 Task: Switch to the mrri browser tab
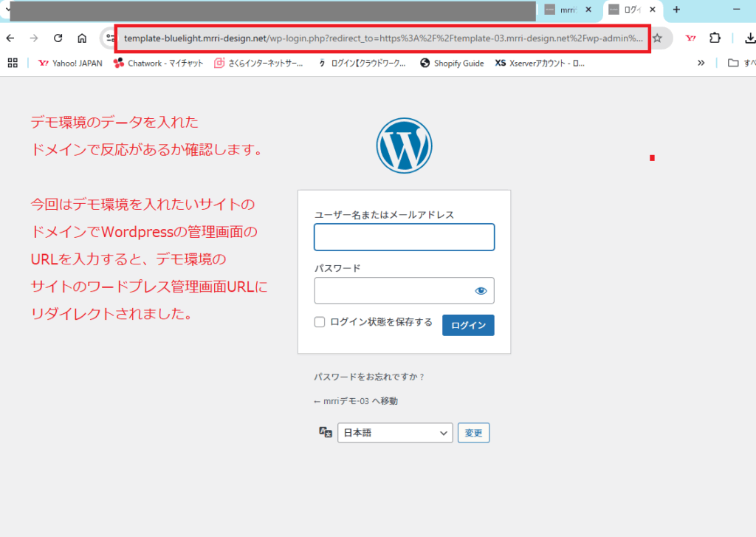(567, 10)
